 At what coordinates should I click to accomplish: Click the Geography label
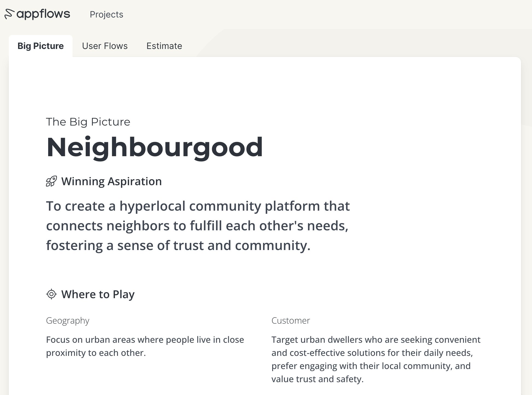(x=68, y=321)
